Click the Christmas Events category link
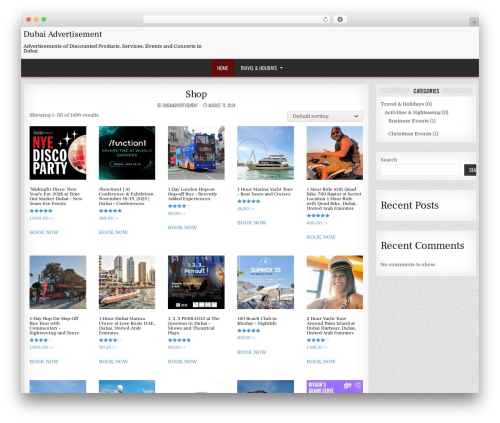The height and width of the screenshot is (423, 500). click(410, 134)
